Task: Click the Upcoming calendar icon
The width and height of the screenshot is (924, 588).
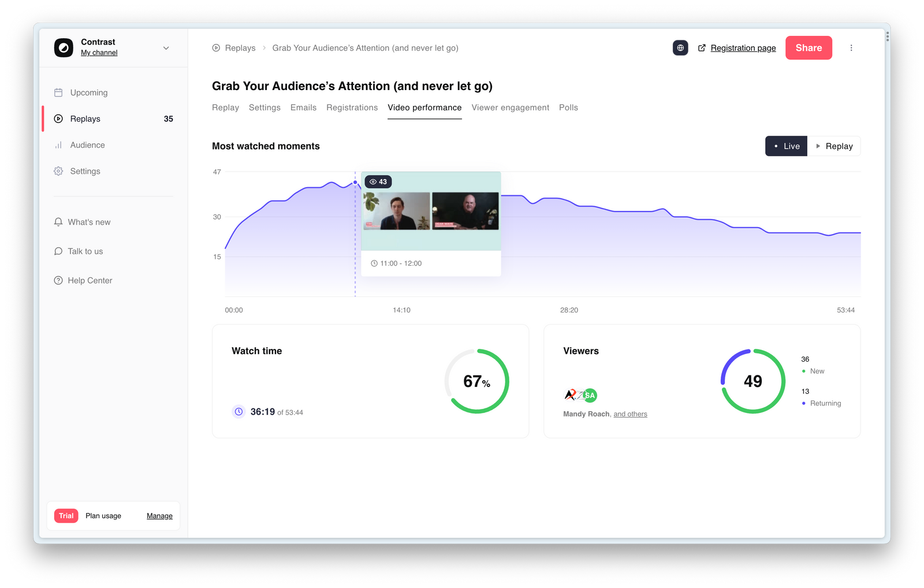Action: [58, 92]
